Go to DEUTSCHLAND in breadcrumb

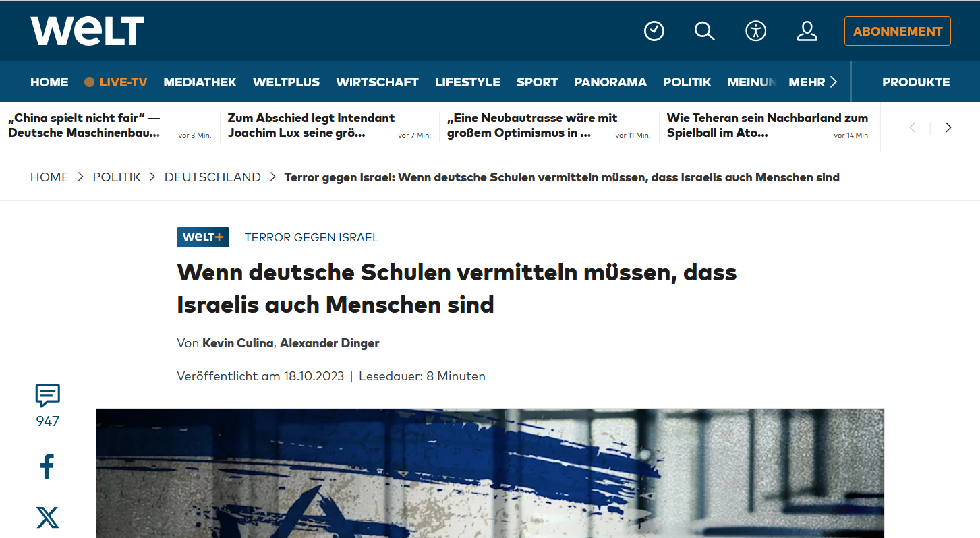[x=212, y=177]
